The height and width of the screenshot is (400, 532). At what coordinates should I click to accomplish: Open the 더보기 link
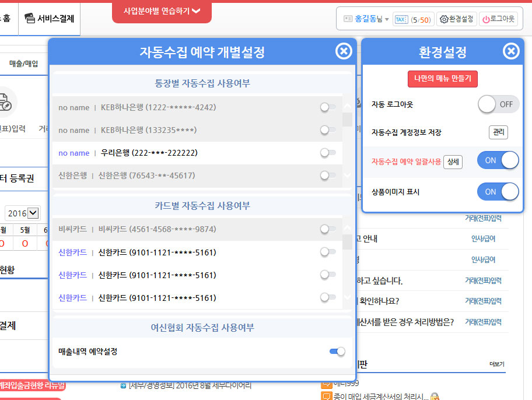(x=497, y=364)
